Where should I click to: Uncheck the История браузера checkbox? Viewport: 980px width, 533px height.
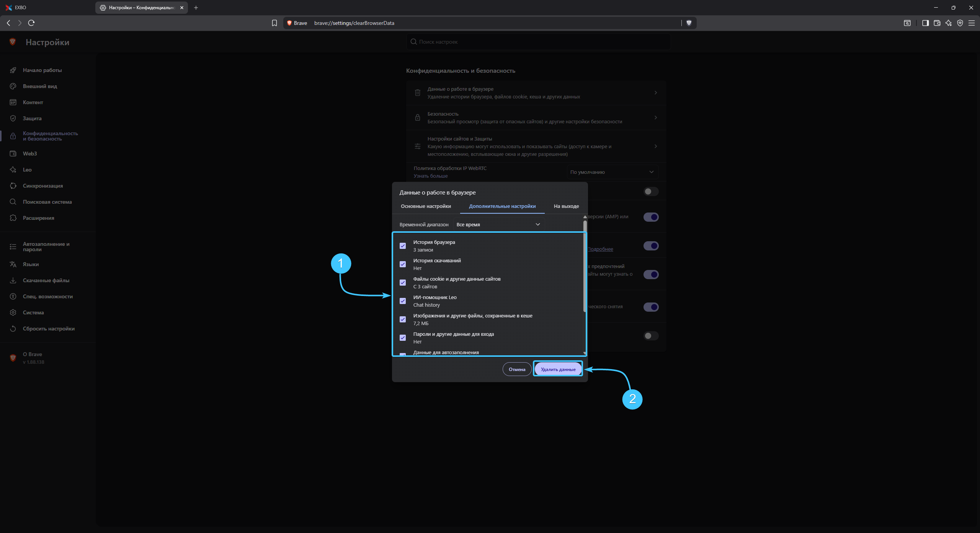click(403, 246)
